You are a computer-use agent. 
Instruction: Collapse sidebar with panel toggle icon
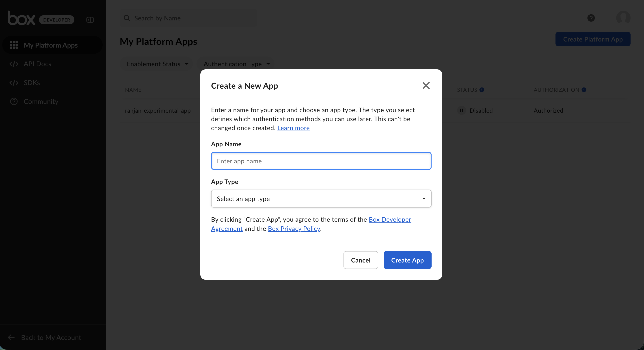[x=90, y=20]
